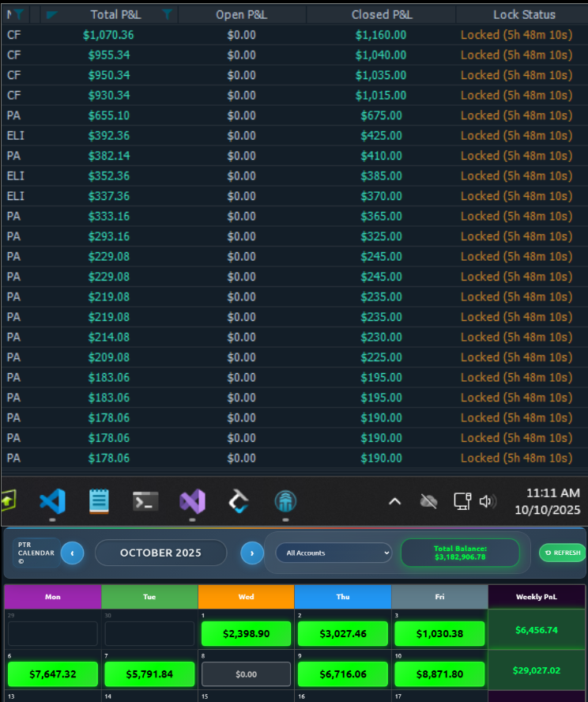Open purple Visual Studio taskbar icon
588x702 pixels.
click(x=192, y=501)
